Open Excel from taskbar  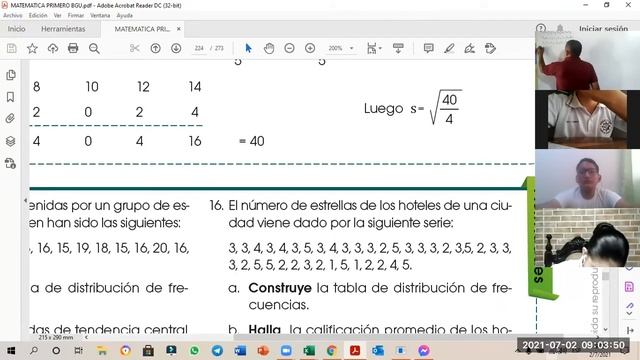309,351
